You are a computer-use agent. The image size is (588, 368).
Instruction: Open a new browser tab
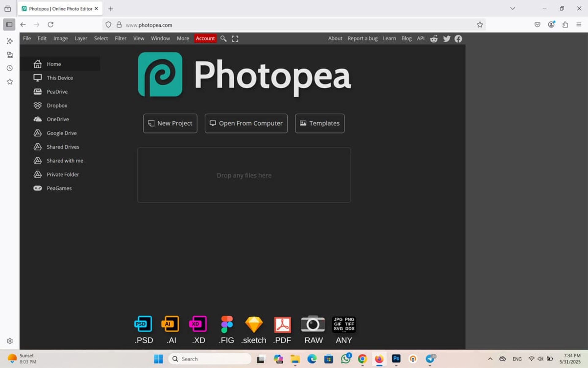pyautogui.click(x=111, y=9)
